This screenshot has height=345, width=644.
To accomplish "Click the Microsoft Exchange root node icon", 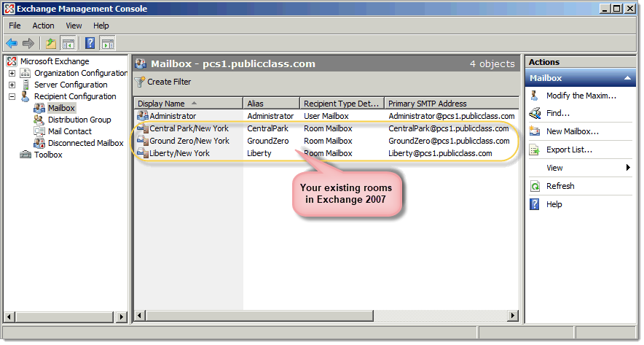I will 12,61.
